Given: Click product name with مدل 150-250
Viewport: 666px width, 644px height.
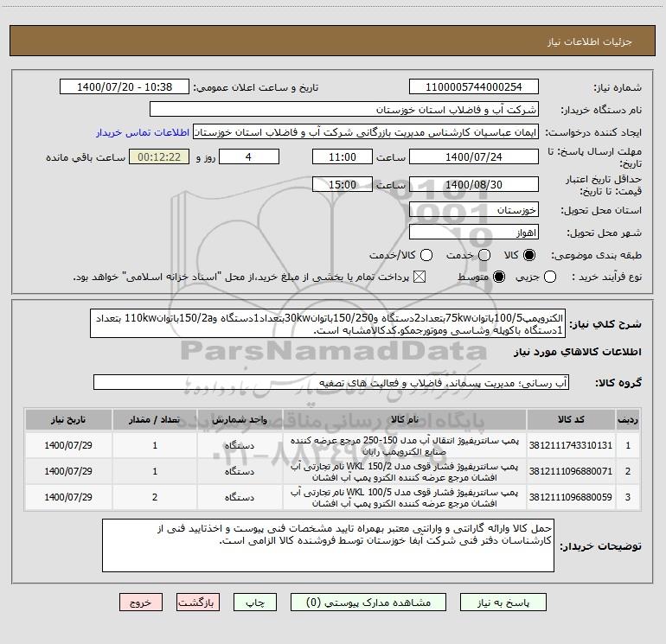Looking at the screenshot, I should pos(405,446).
